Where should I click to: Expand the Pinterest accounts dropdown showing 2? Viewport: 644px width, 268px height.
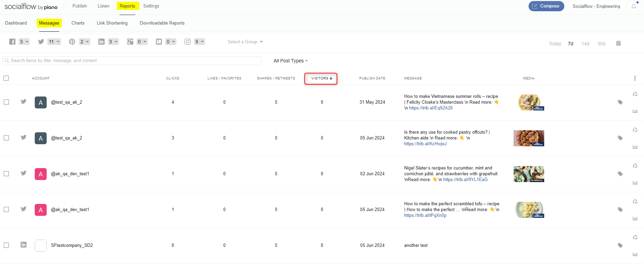84,42
